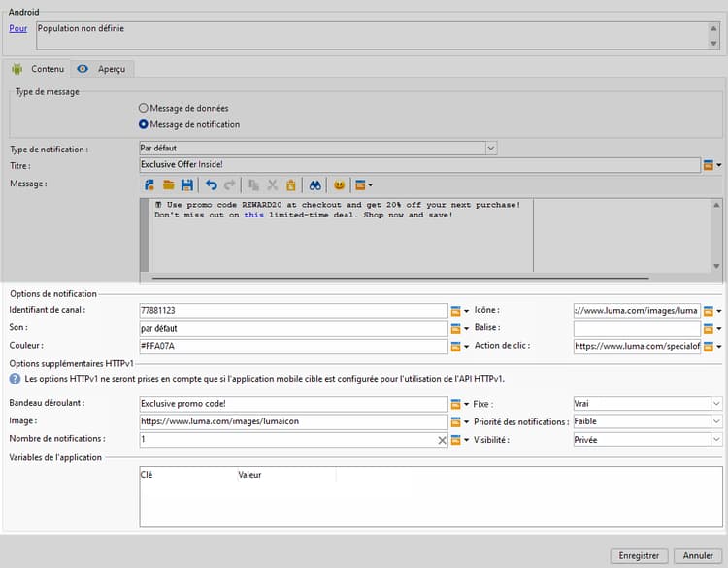Open Priorité des notifications dropdown
This screenshot has width=728, height=568.
point(716,421)
